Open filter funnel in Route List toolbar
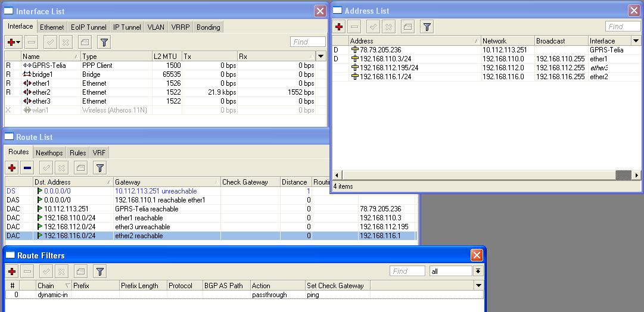The image size is (644, 312). pyautogui.click(x=100, y=167)
